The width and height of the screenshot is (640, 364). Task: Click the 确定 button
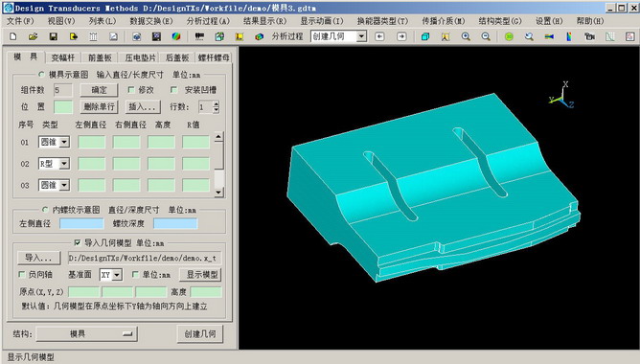click(x=99, y=90)
